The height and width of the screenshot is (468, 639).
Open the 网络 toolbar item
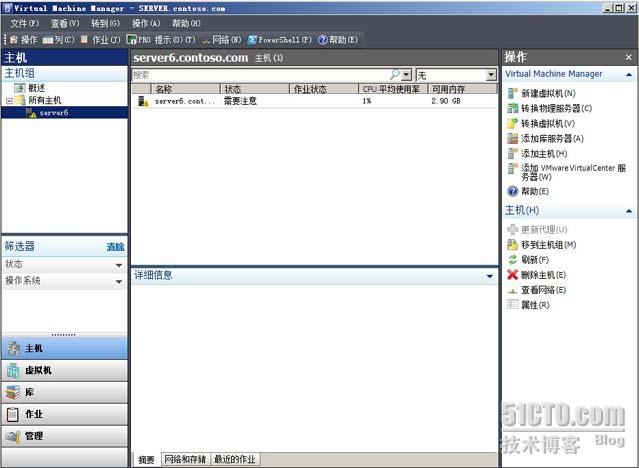[x=222, y=40]
